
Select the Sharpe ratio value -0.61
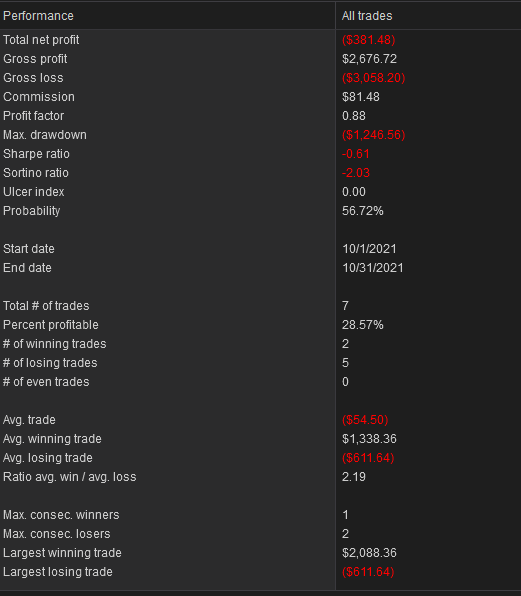click(355, 154)
